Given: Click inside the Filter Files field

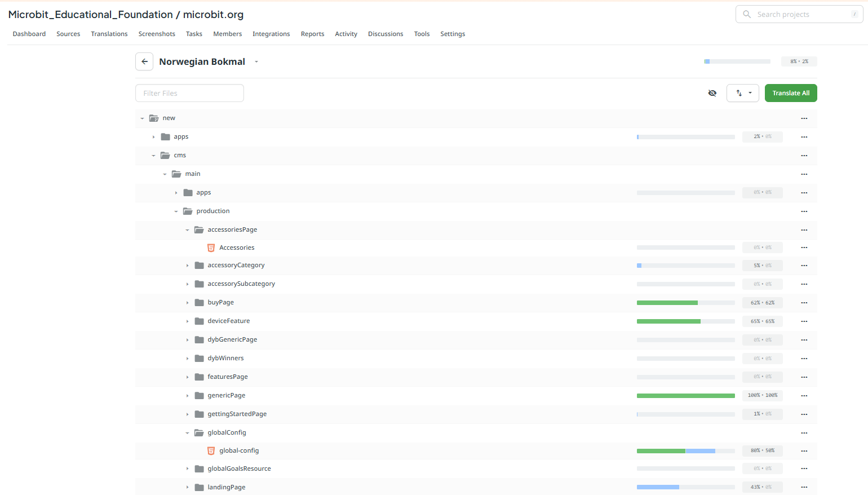Looking at the screenshot, I should [x=189, y=92].
